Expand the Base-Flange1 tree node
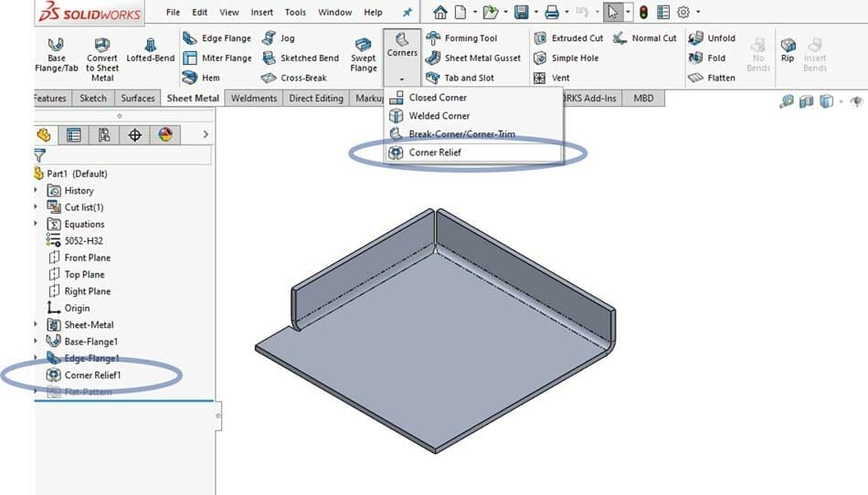Image resolution: width=868 pixels, height=495 pixels. (36, 342)
